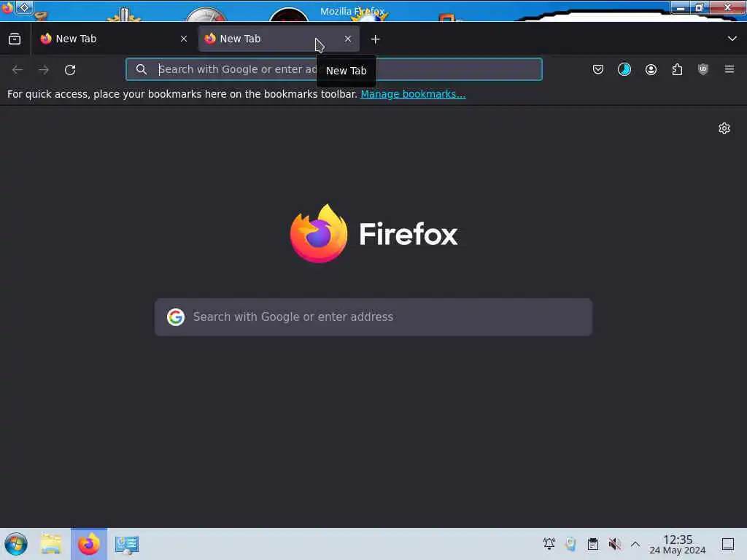The width and height of the screenshot is (747, 560).
Task: Click the Google G icon in search box
Action: point(175,317)
